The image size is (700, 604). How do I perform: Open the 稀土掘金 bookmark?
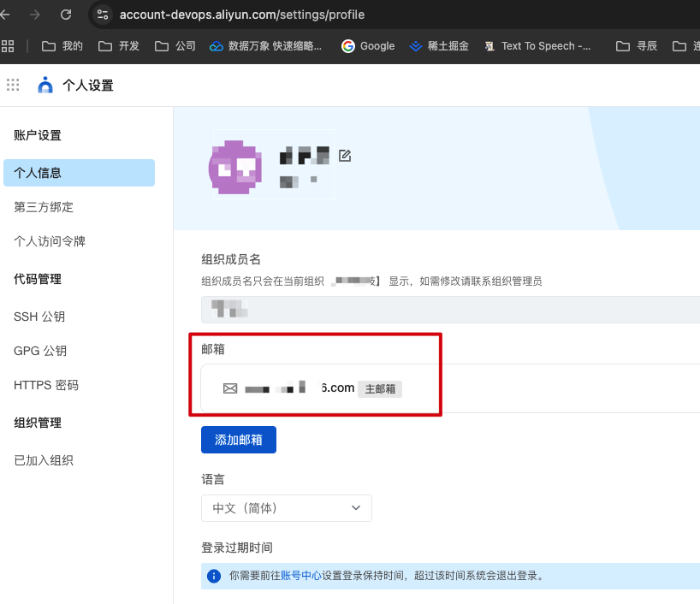click(x=439, y=46)
